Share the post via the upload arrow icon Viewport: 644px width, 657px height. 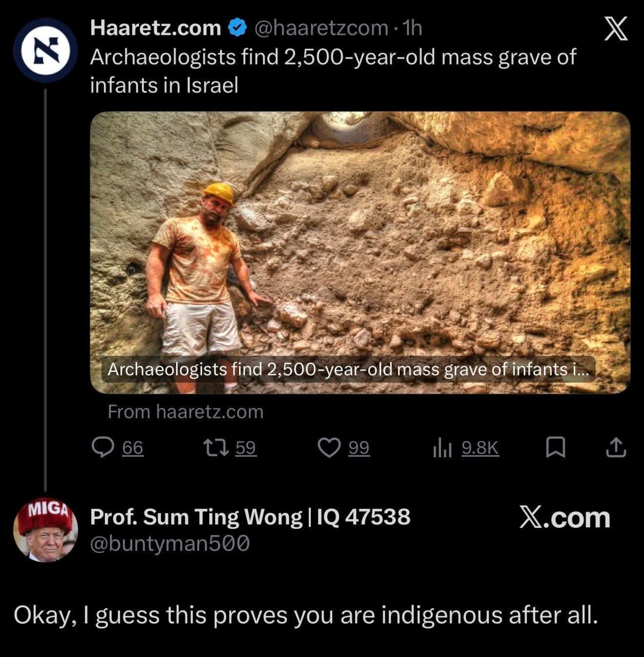pos(616,447)
